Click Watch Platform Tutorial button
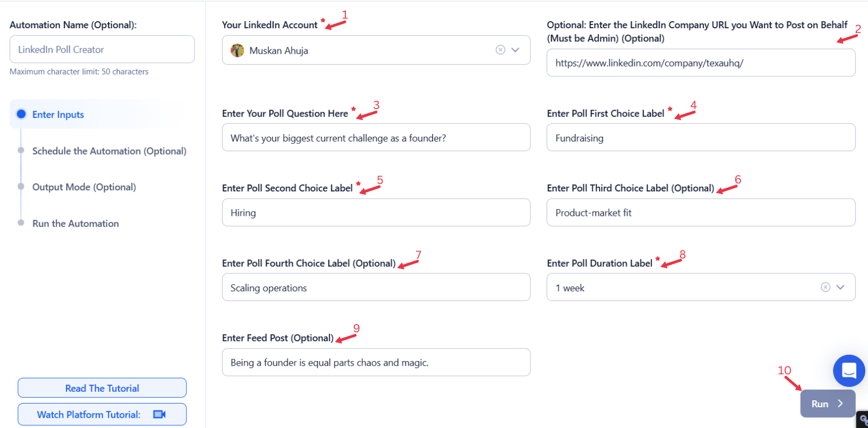Screen dimensions: 868x428 [x=102, y=414]
